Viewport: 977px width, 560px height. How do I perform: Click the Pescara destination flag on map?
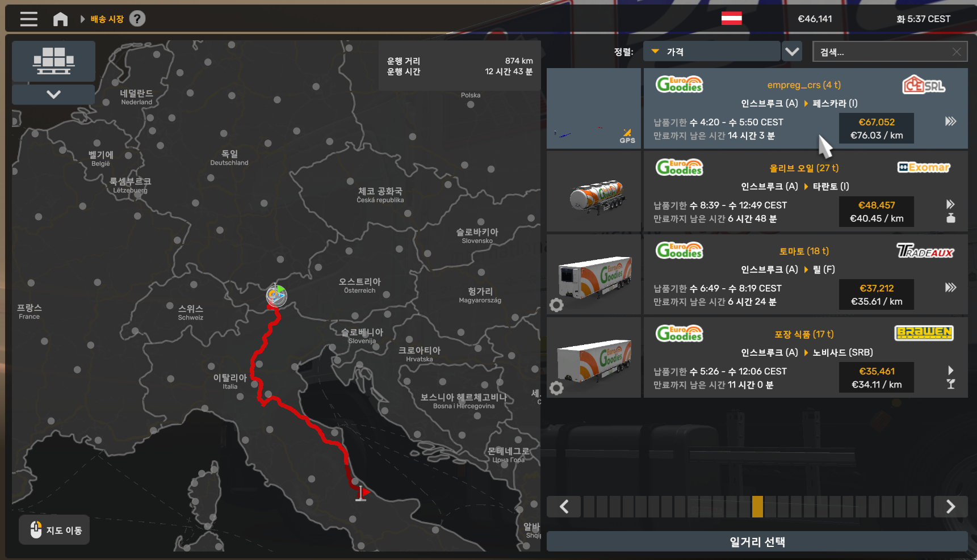[362, 493]
